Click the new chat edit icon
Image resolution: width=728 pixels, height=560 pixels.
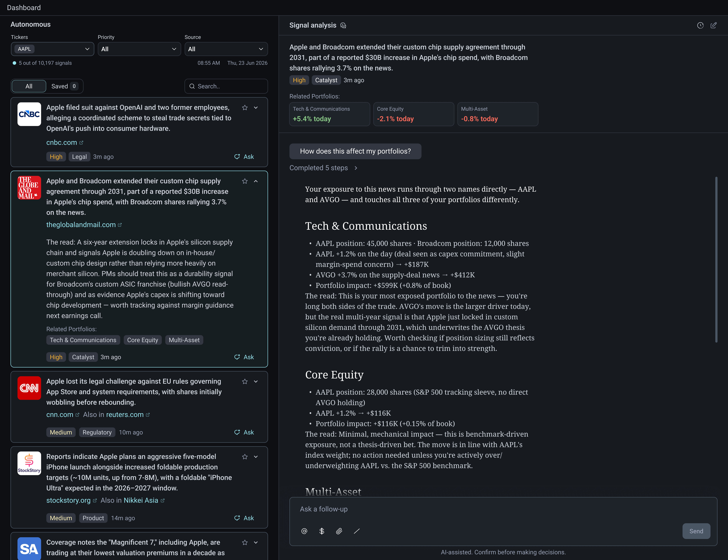pyautogui.click(x=713, y=25)
